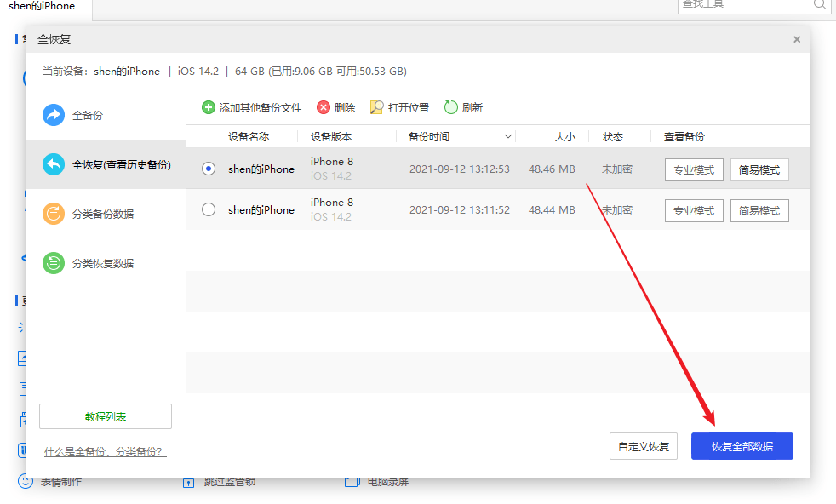Click the 备份时间 column header text

click(x=429, y=136)
